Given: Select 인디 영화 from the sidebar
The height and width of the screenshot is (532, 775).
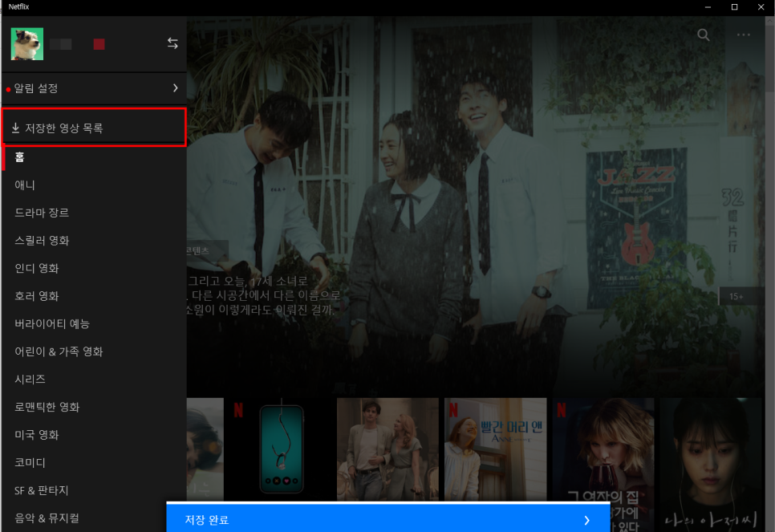Looking at the screenshot, I should pos(37,268).
